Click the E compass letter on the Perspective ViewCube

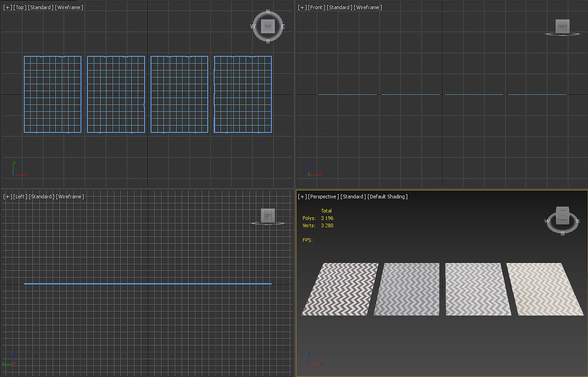click(578, 221)
